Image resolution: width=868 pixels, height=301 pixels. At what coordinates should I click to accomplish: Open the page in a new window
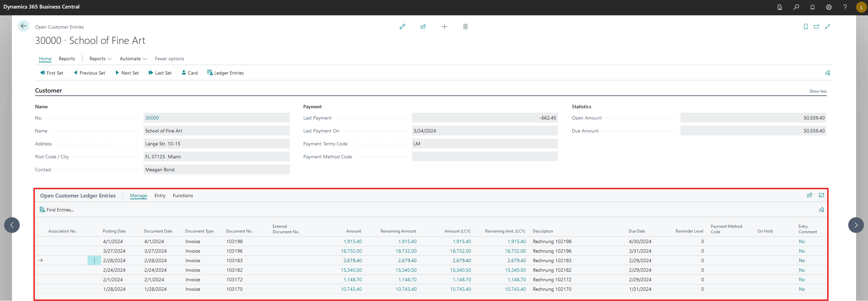[816, 27]
